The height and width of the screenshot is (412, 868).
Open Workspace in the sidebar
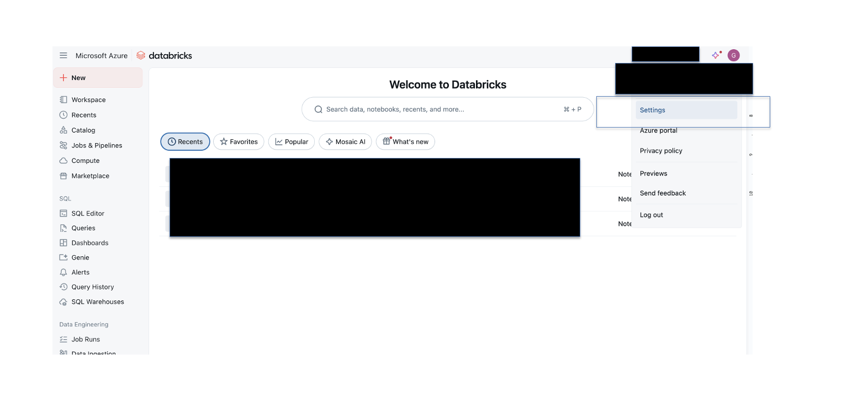click(88, 100)
